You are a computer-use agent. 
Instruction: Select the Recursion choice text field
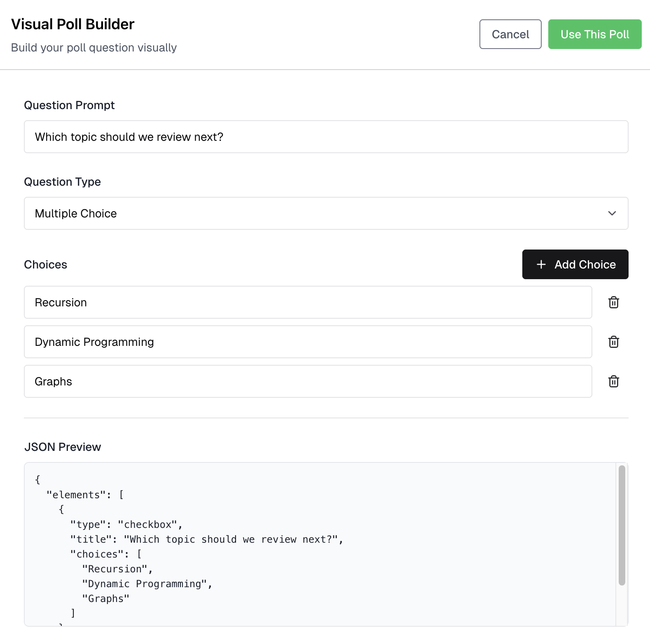[x=308, y=302]
